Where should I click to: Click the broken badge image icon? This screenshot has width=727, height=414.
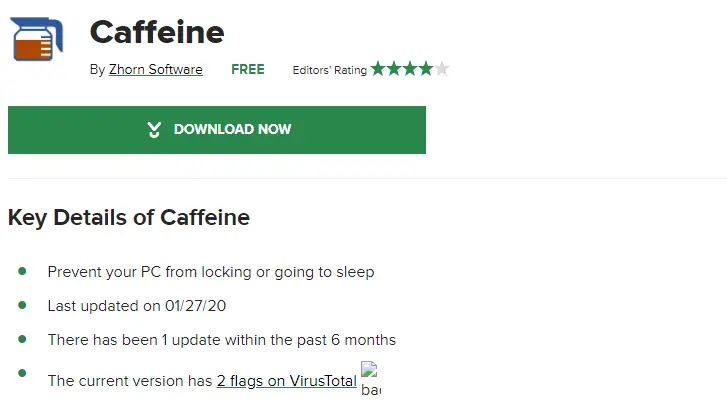[370, 379]
